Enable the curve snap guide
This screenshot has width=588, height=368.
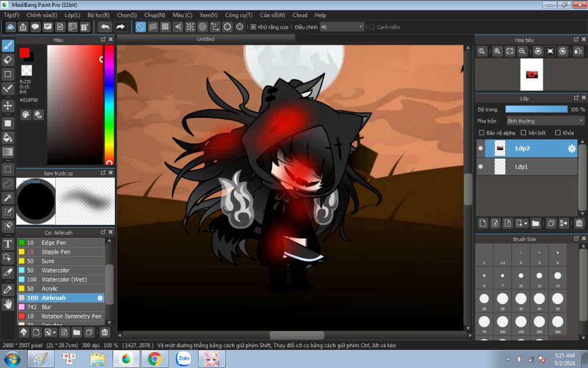tap(215, 27)
